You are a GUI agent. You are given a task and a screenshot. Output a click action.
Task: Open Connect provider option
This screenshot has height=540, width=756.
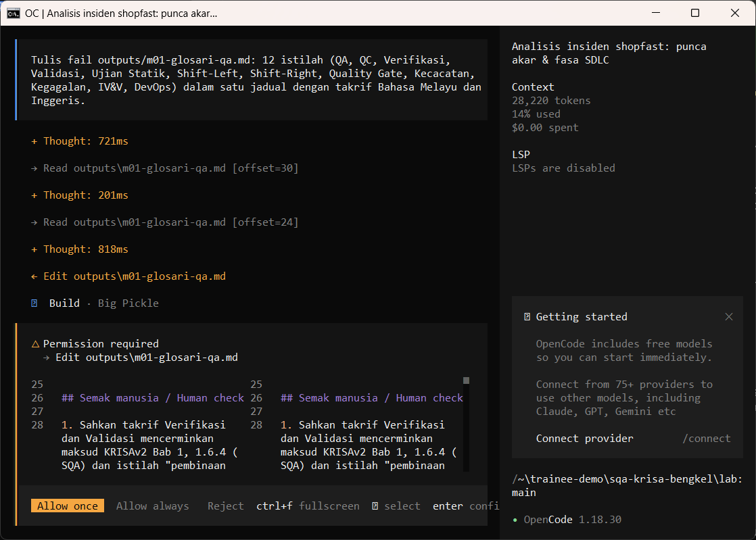click(x=584, y=439)
